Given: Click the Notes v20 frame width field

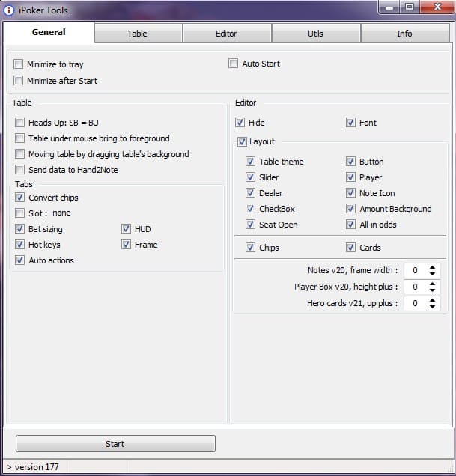Looking at the screenshot, I should (416, 270).
